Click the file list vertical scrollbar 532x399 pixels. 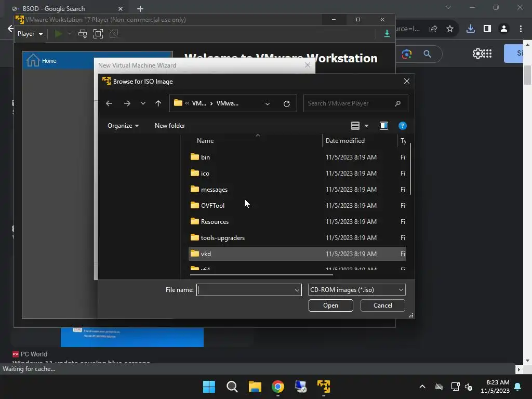(x=410, y=169)
